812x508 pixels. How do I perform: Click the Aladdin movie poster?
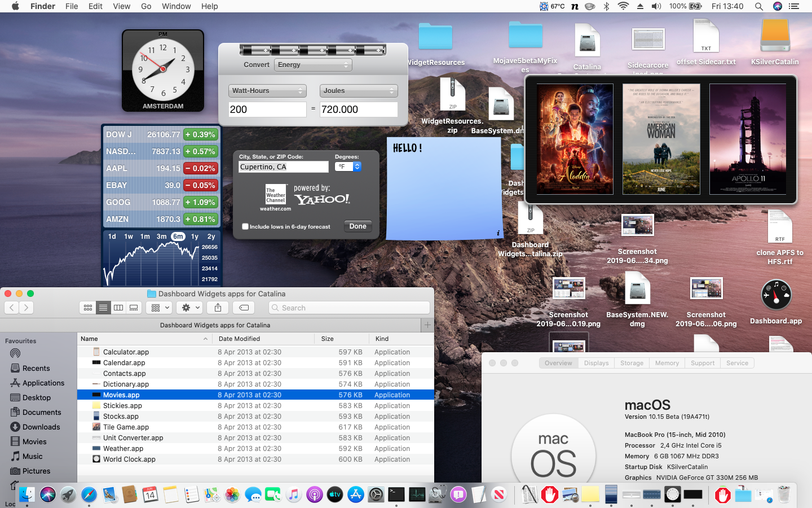575,139
